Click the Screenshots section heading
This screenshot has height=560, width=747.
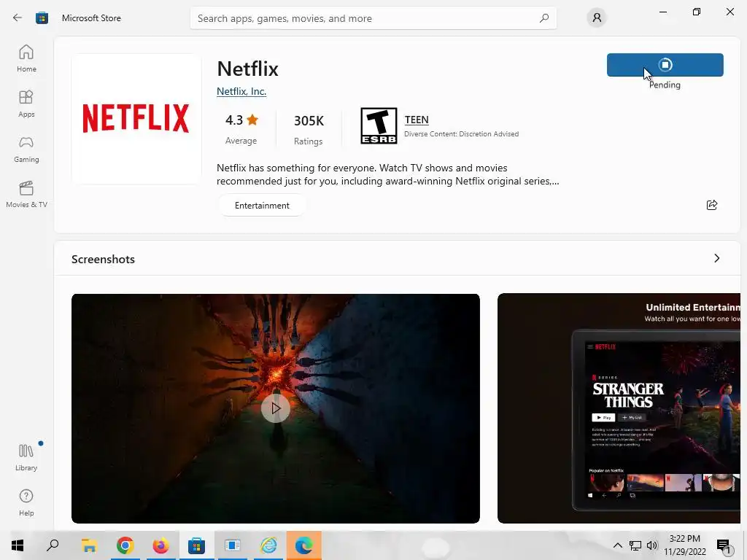tap(103, 259)
